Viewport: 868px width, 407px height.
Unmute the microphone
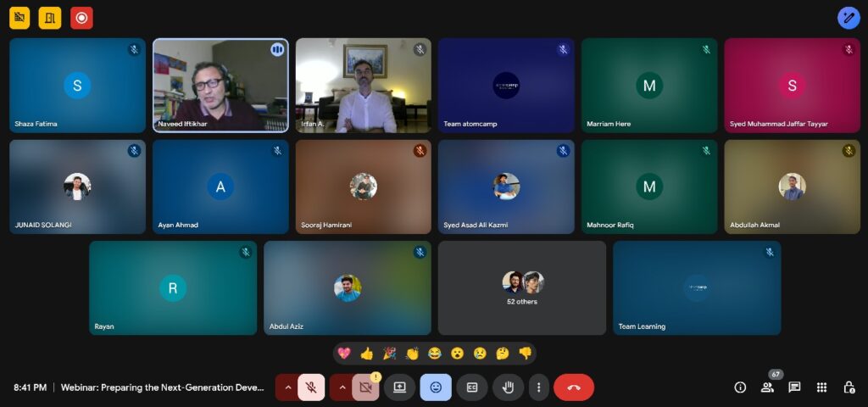[x=311, y=387]
